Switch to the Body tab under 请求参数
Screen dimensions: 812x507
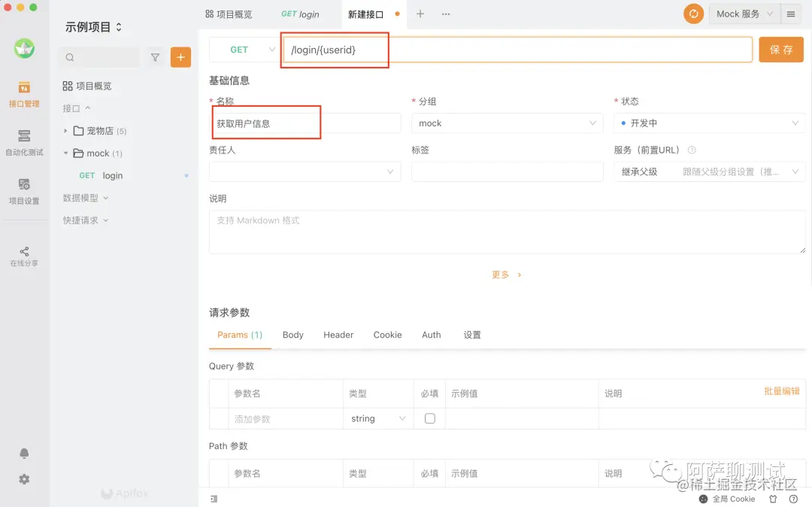[x=292, y=335]
